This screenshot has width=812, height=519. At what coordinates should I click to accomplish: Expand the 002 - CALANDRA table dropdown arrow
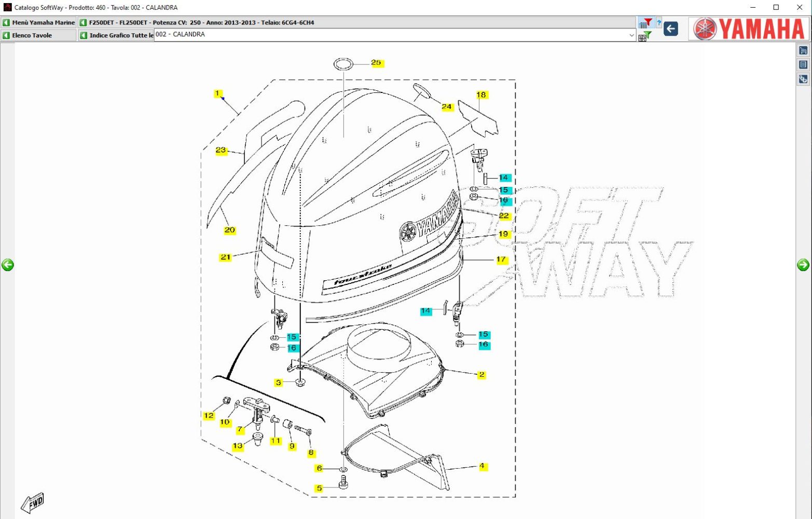[x=631, y=35]
